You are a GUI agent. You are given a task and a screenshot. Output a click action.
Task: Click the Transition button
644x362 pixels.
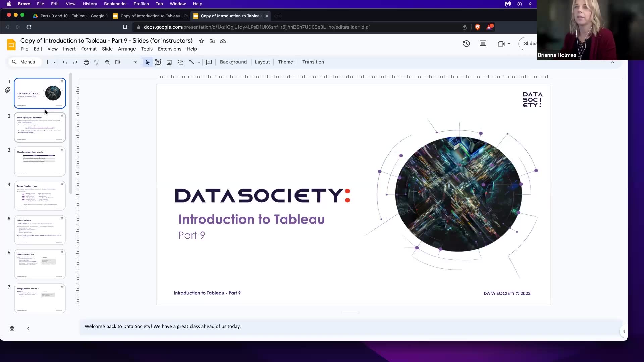[x=313, y=62]
